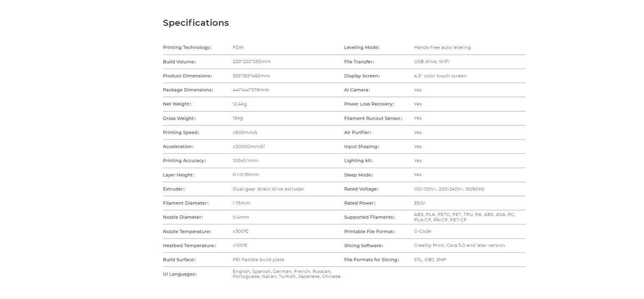Click the Product Dimensions label
This screenshot has height=299, width=644.
click(187, 76)
